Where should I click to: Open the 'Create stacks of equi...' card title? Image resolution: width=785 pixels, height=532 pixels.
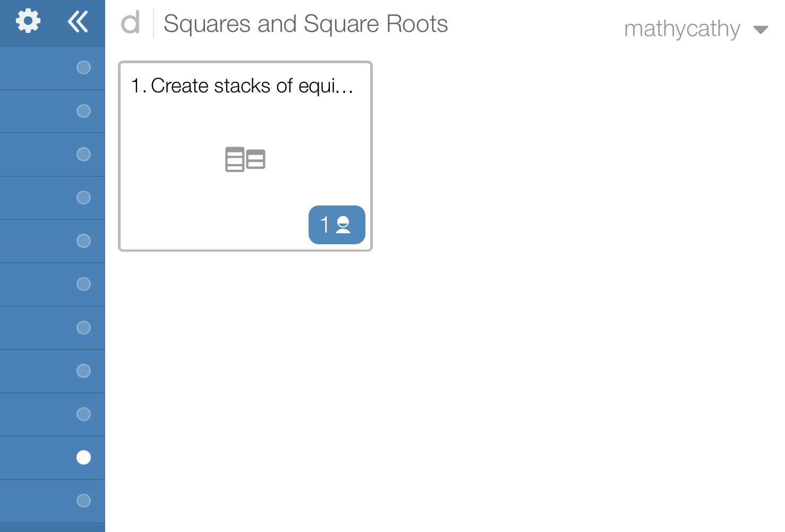[x=242, y=86]
